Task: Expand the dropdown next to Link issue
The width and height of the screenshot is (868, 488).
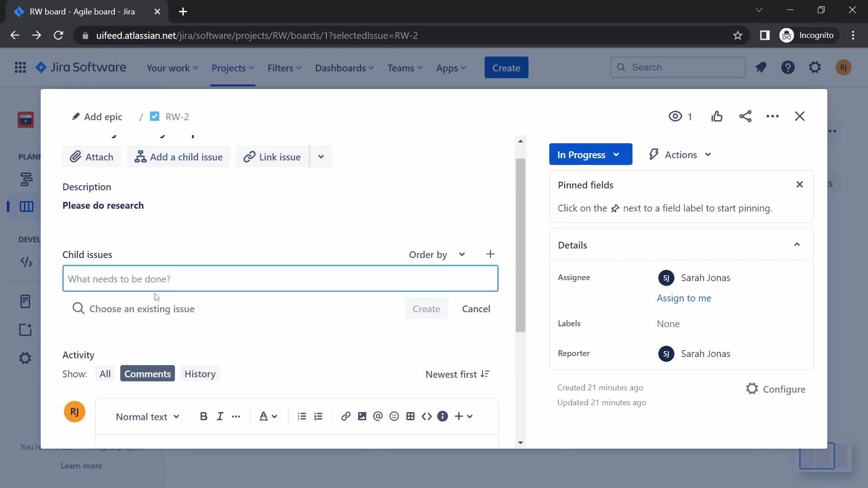Action: [321, 157]
